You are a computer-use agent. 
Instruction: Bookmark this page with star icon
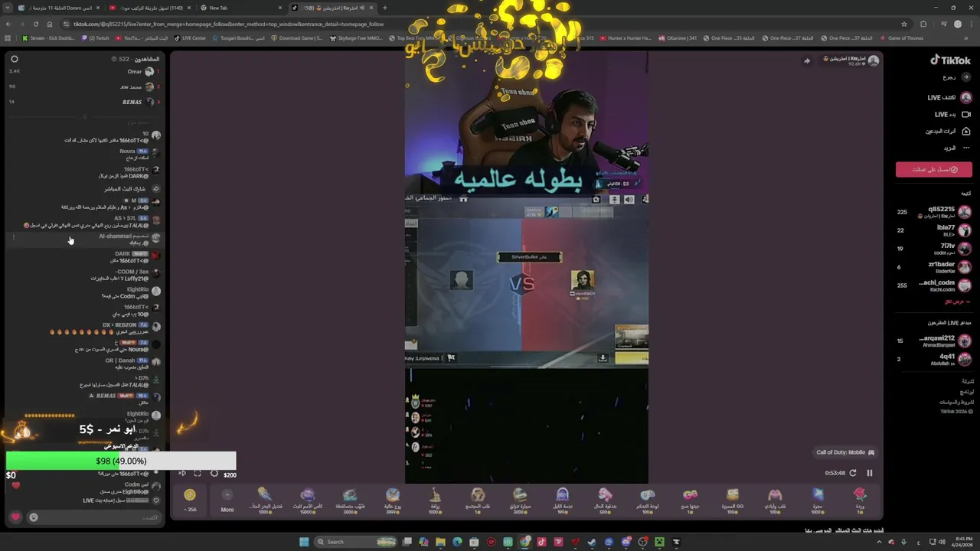pyautogui.click(x=904, y=24)
